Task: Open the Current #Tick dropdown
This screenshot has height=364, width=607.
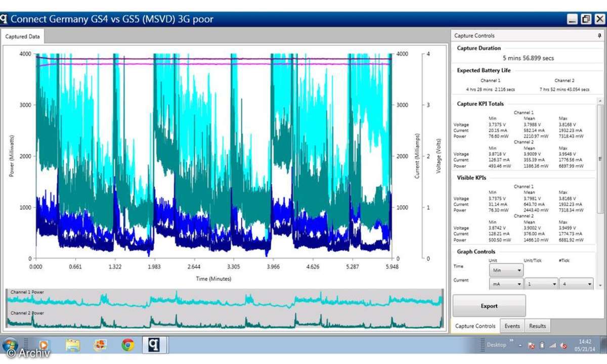Action: click(576, 285)
